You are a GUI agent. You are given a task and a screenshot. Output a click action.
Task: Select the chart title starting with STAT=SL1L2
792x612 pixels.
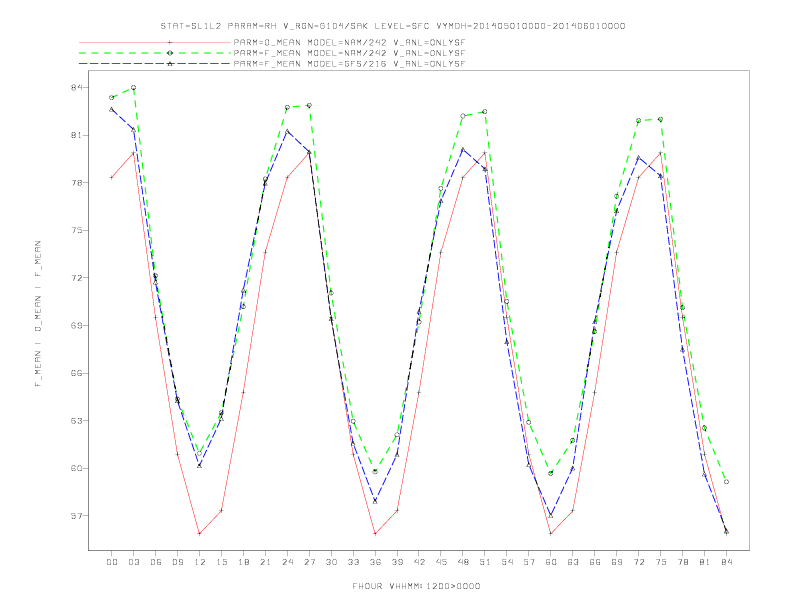click(x=393, y=26)
